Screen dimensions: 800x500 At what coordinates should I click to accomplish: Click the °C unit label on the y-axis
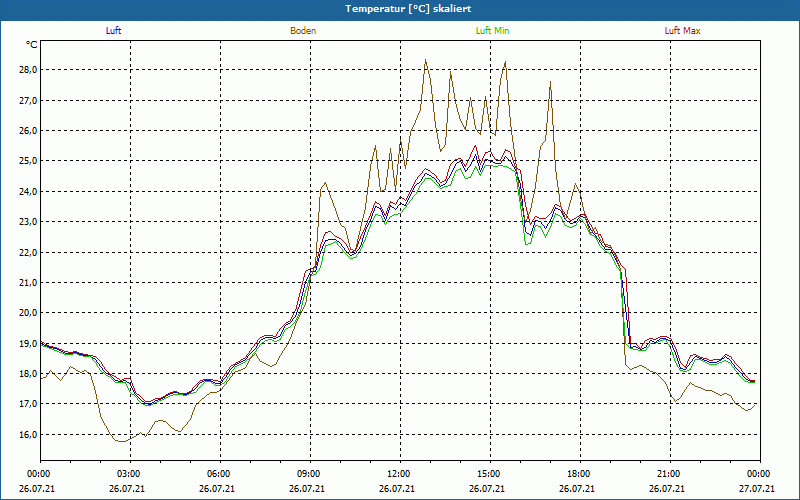32,45
